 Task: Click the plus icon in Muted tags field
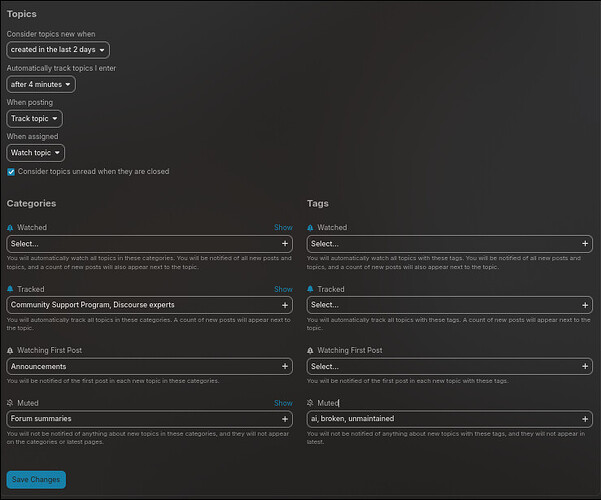coord(585,419)
